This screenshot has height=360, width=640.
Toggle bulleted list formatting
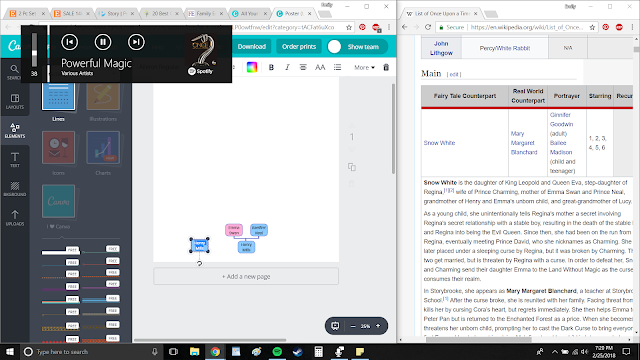[x=337, y=67]
